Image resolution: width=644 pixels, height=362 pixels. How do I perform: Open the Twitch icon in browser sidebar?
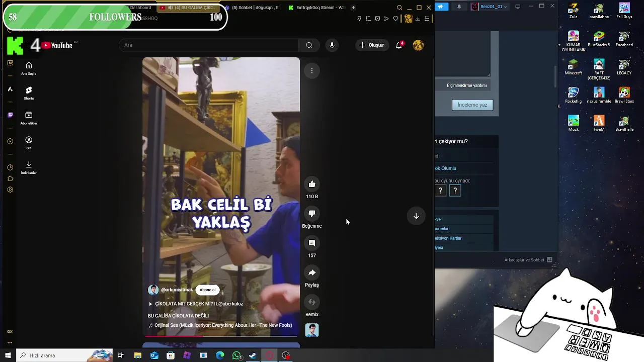coord(10,115)
